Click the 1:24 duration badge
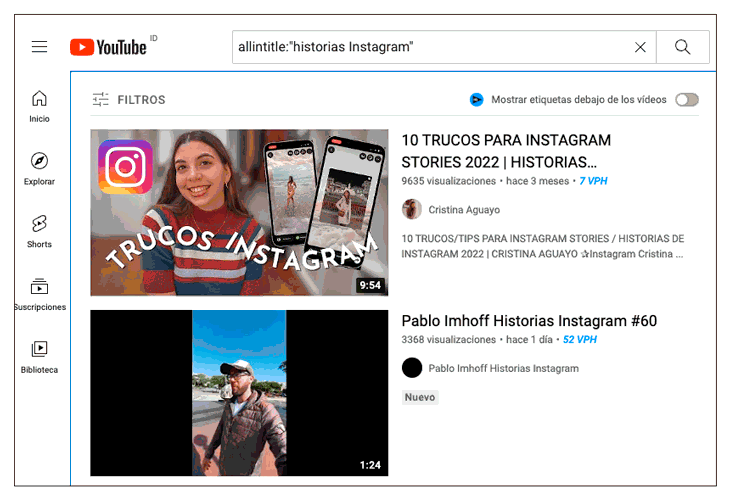The width and height of the screenshot is (730, 497). tap(370, 465)
